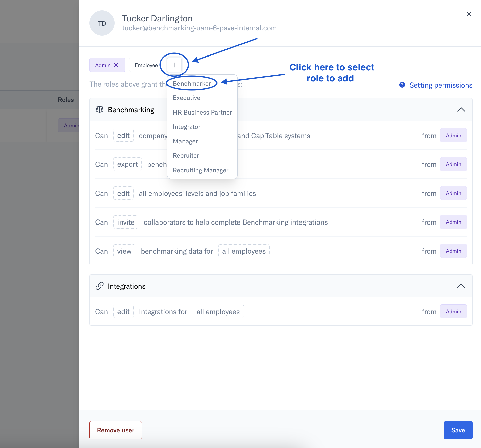Click the Integrations section title
481x448 pixels.
point(127,286)
